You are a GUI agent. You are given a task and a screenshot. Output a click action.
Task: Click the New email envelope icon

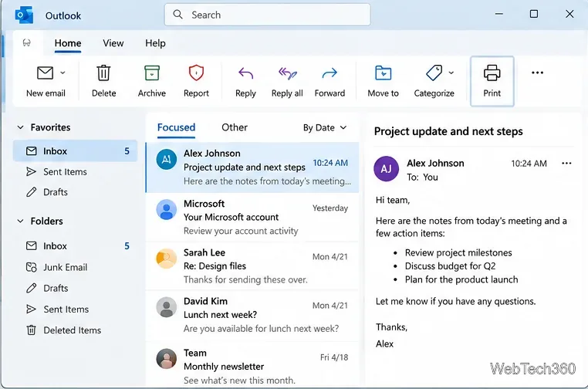point(45,73)
